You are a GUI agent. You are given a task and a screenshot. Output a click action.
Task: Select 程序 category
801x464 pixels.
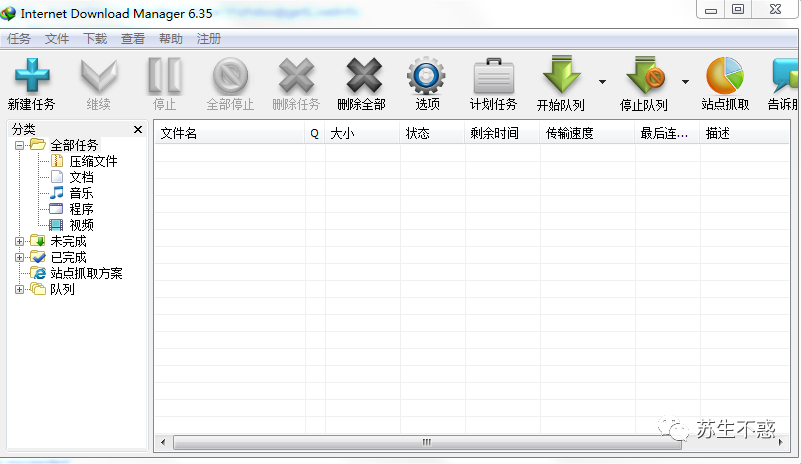coord(82,209)
